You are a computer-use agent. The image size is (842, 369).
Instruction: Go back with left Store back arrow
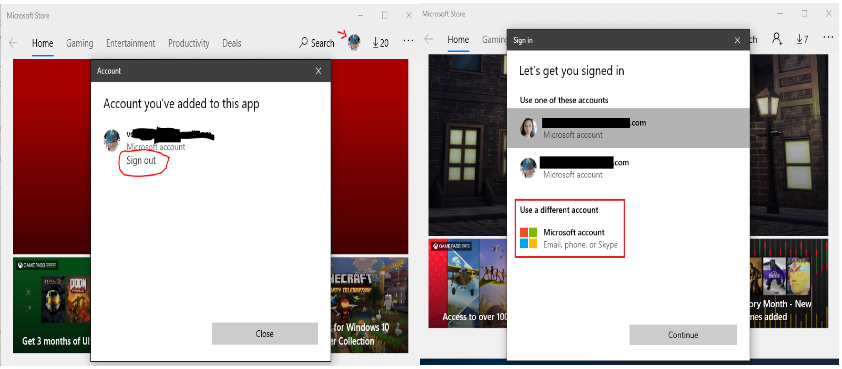point(13,43)
